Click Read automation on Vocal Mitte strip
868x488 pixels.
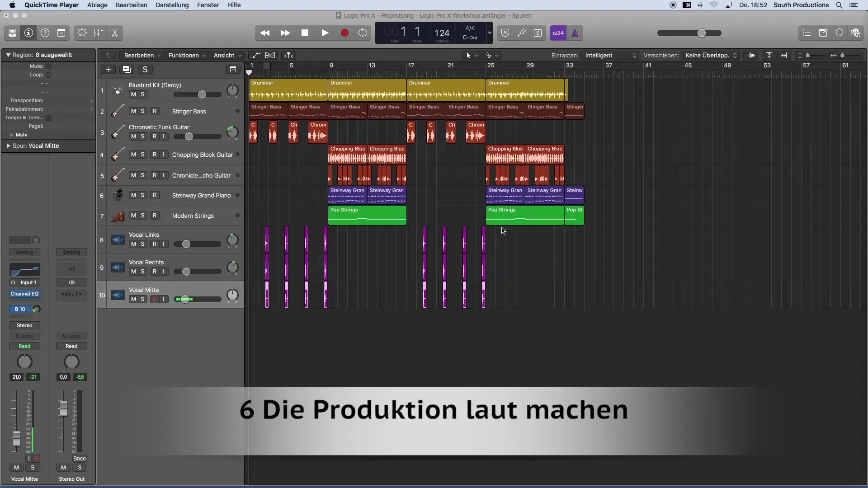(24, 347)
